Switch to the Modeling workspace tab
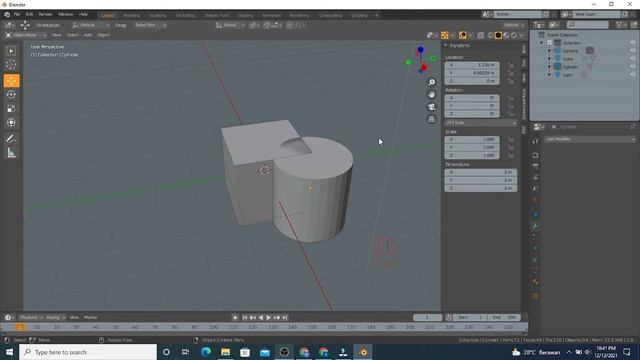640x360 pixels. coord(131,16)
